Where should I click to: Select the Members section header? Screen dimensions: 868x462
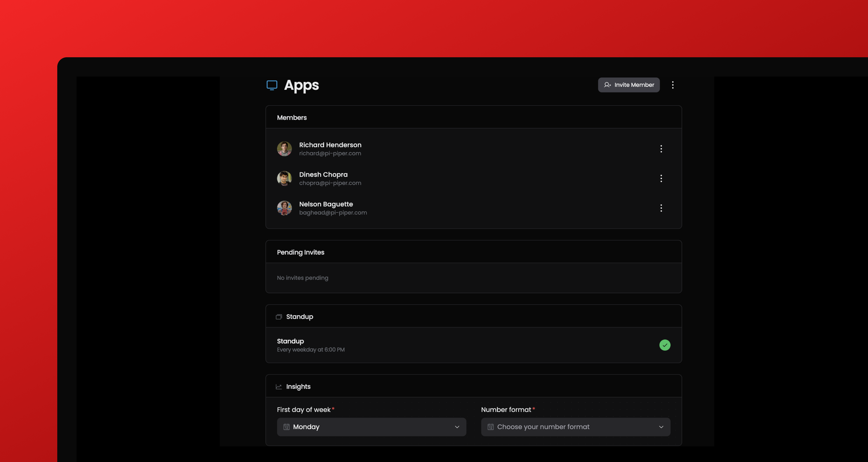coord(292,117)
